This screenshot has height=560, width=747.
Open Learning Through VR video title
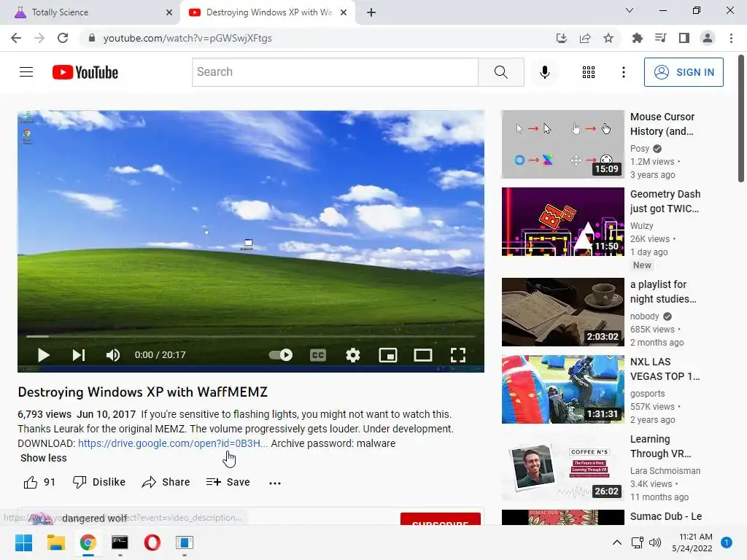[660, 446]
